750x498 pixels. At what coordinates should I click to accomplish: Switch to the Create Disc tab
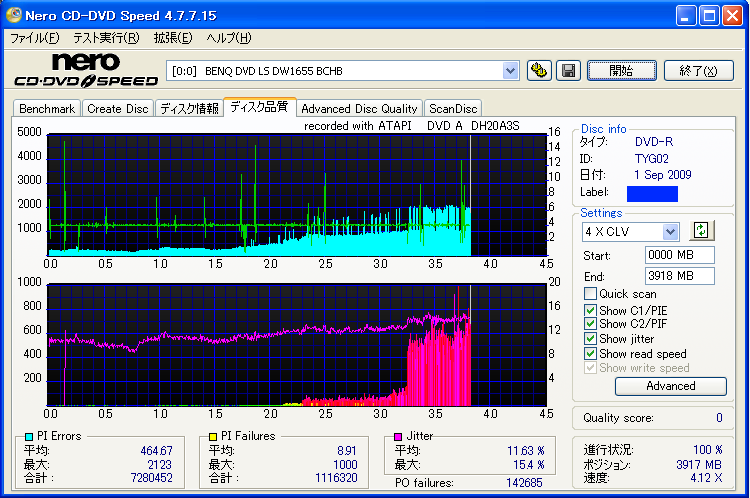118,109
